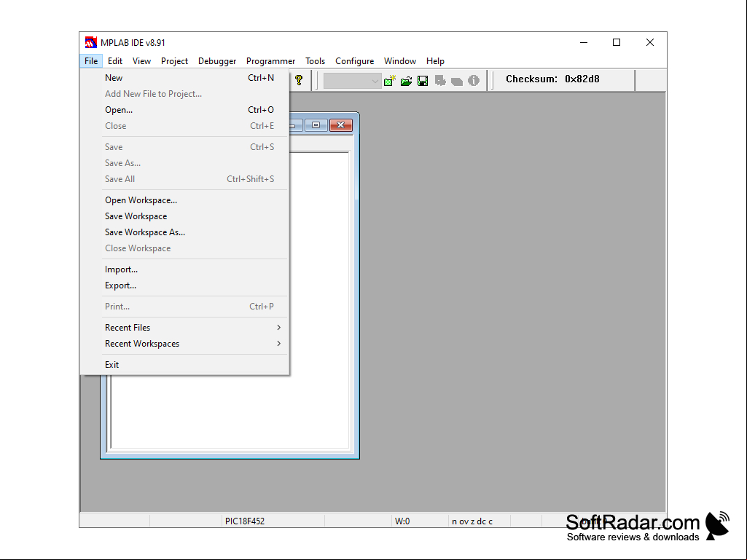Click the grayed package toolbar icon
747x560 pixels.
pos(457,82)
